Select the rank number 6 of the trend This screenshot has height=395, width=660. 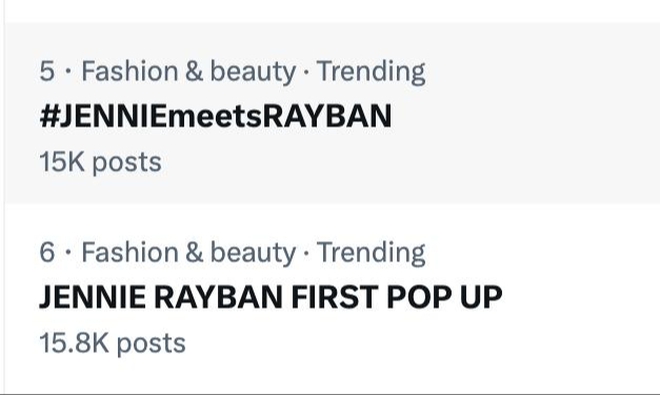click(47, 252)
